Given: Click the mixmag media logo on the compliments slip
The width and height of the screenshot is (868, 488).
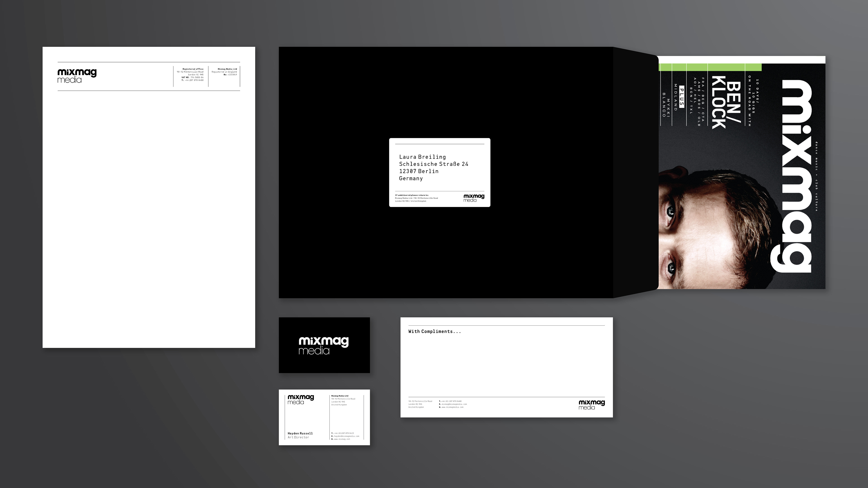Looking at the screenshot, I should [592, 405].
